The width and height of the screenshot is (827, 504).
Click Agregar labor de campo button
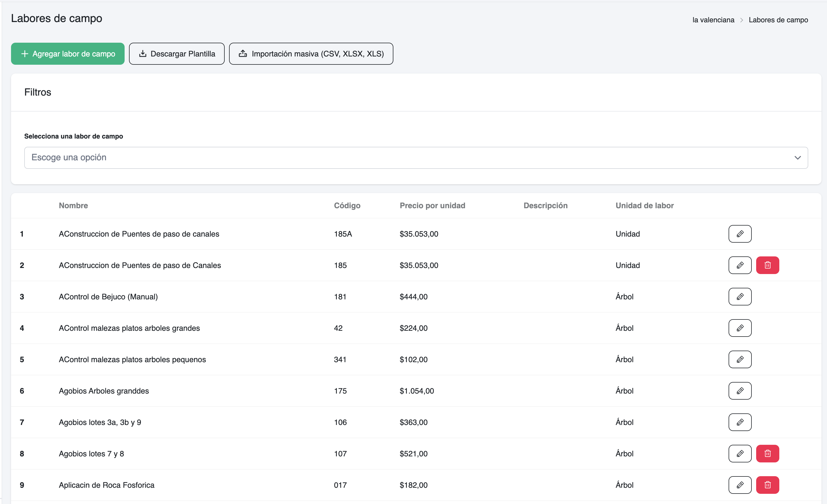point(68,54)
